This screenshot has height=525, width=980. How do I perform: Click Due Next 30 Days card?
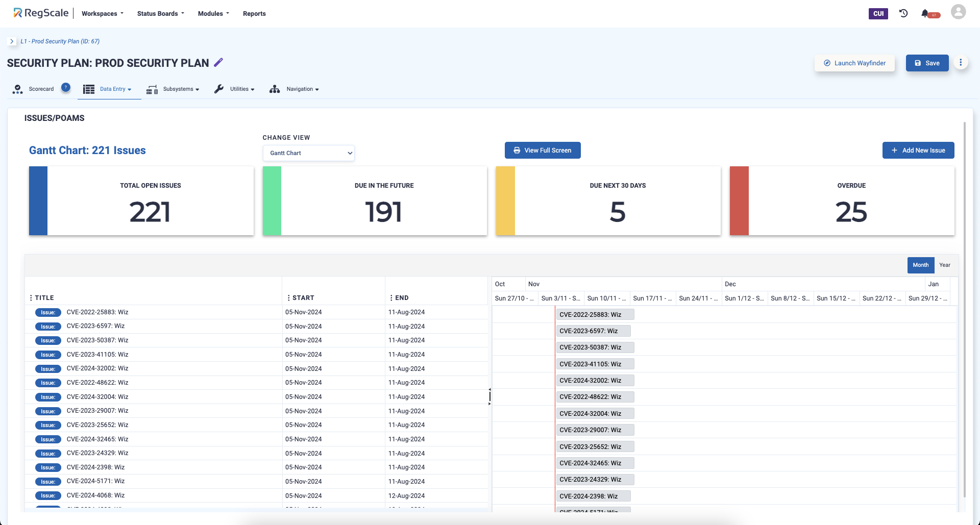(608, 201)
